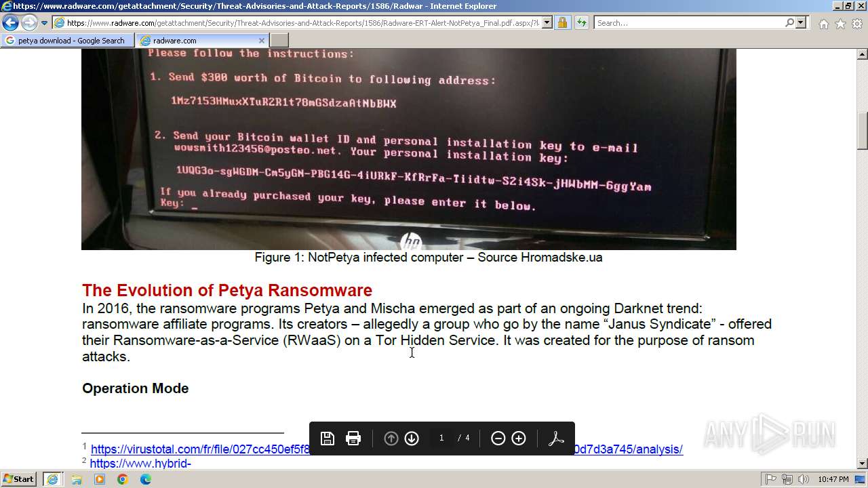868x488 pixels.
Task: Refresh the page with the reload icon
Action: click(x=581, y=23)
